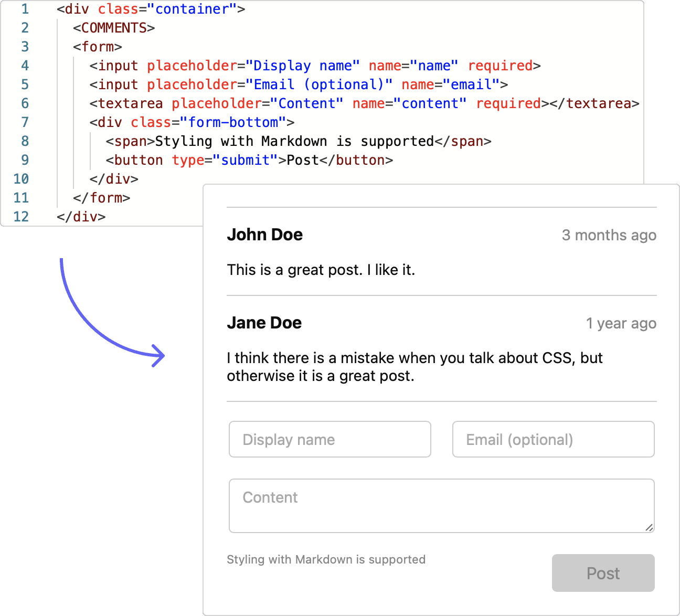680x616 pixels.
Task: Click the Display name input field
Action: [330, 439]
